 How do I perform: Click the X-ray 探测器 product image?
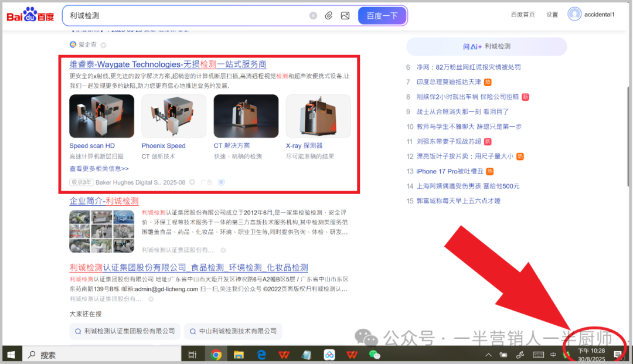(318, 116)
